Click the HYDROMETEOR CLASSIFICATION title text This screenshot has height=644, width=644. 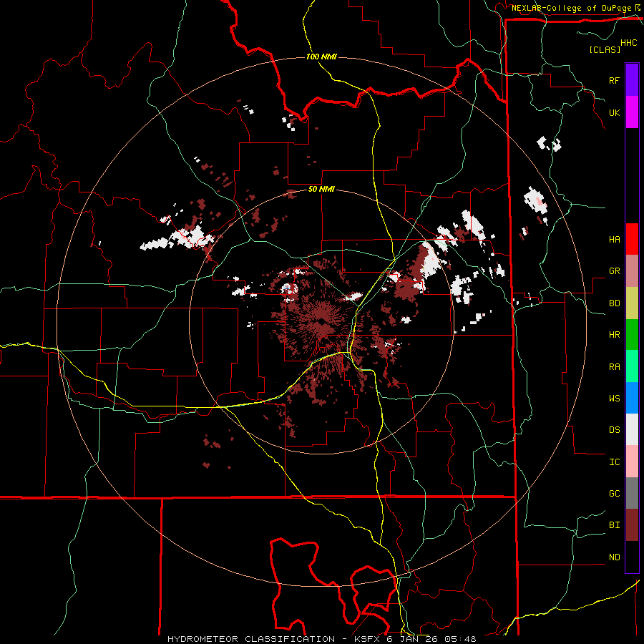pos(251,639)
